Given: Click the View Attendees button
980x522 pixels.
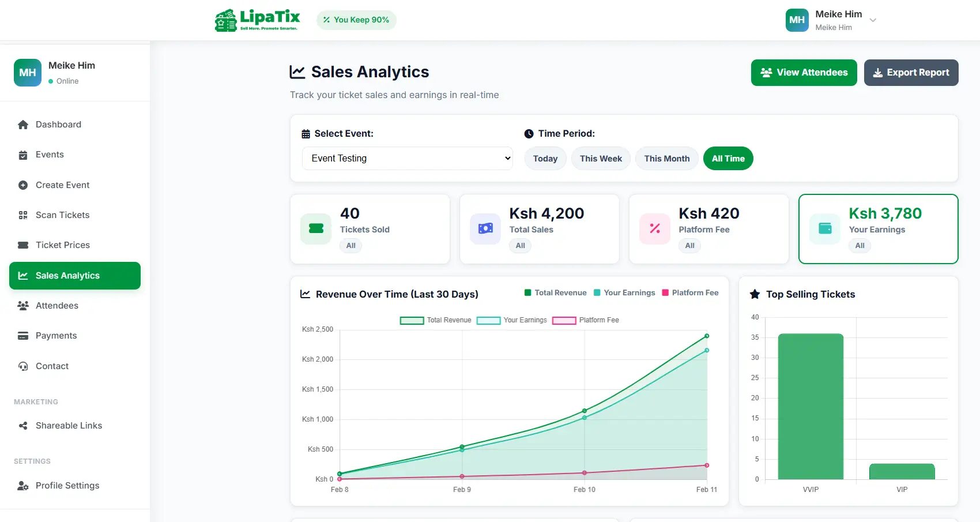Looking at the screenshot, I should tap(804, 73).
